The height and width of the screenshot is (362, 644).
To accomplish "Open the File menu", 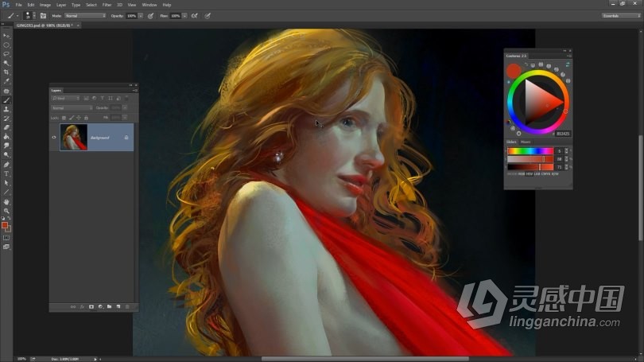I will 18,5.
